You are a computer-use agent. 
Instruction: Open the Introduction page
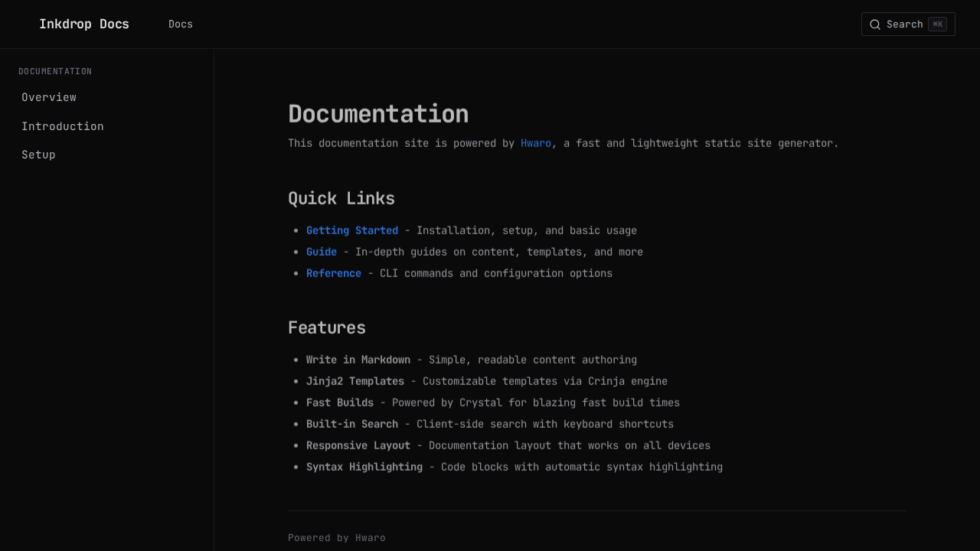pyautogui.click(x=63, y=126)
